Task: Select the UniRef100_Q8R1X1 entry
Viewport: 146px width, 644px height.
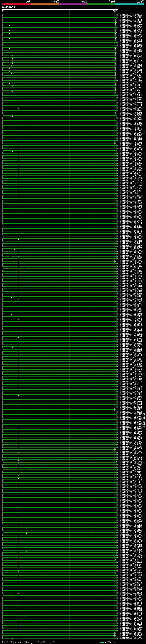Action: point(131,429)
